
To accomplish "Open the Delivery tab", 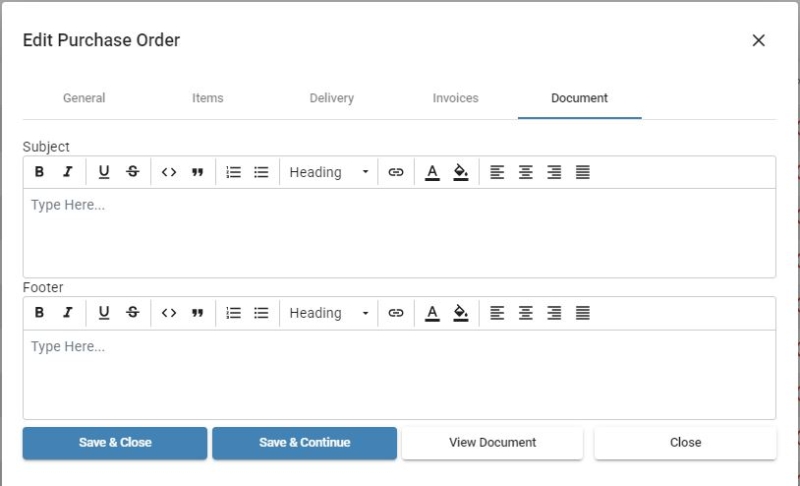I will (x=332, y=98).
